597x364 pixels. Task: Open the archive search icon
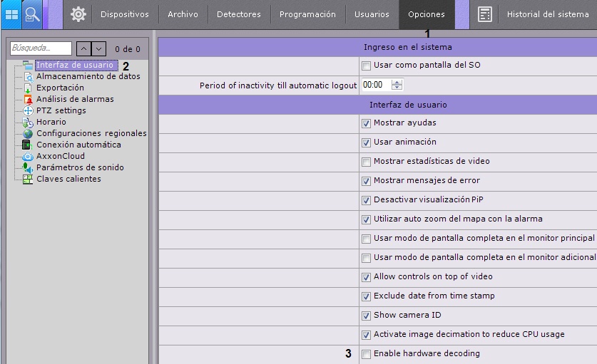(32, 14)
